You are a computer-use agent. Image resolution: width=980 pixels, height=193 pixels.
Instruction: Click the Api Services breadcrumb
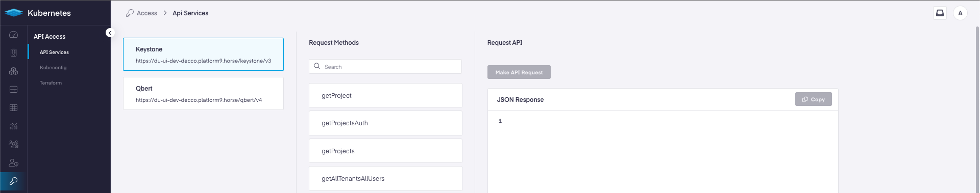point(190,13)
